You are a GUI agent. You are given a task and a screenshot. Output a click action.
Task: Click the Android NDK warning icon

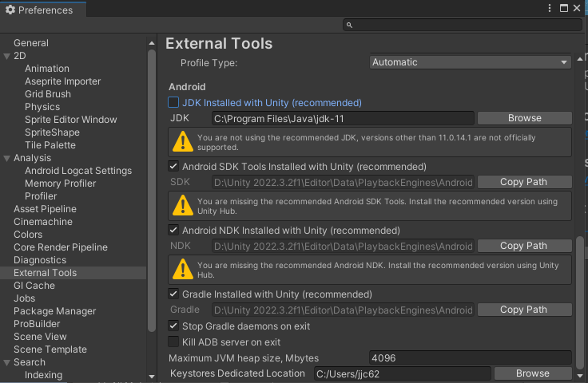click(x=182, y=270)
